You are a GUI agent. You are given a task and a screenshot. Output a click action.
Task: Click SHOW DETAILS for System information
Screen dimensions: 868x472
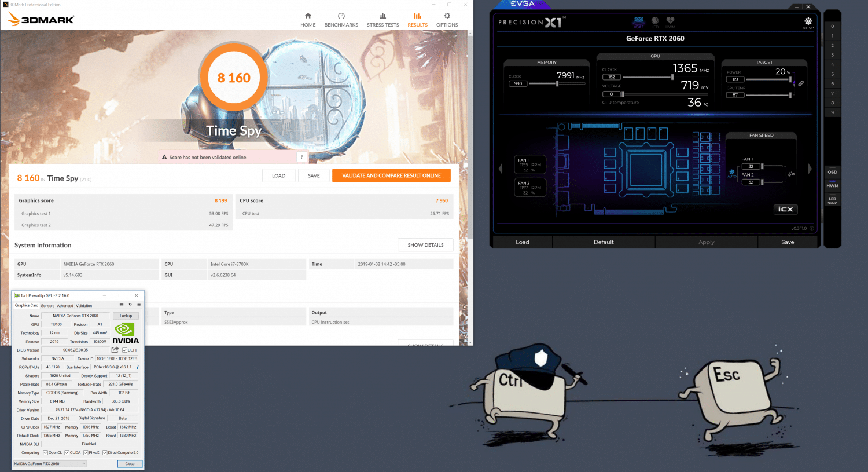coord(425,245)
